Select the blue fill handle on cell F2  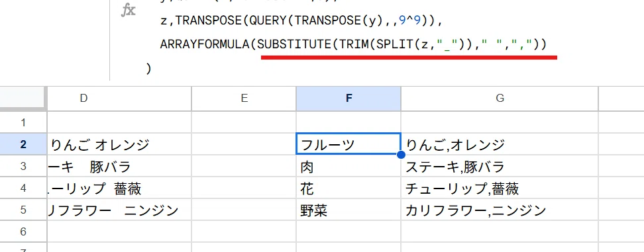tap(402, 155)
